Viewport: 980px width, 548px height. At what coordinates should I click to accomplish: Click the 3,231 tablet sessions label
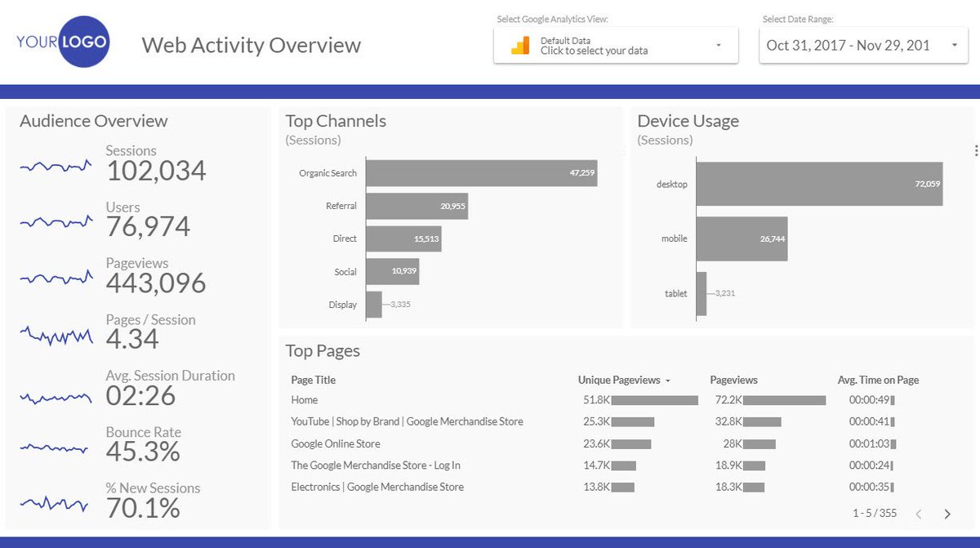point(724,293)
